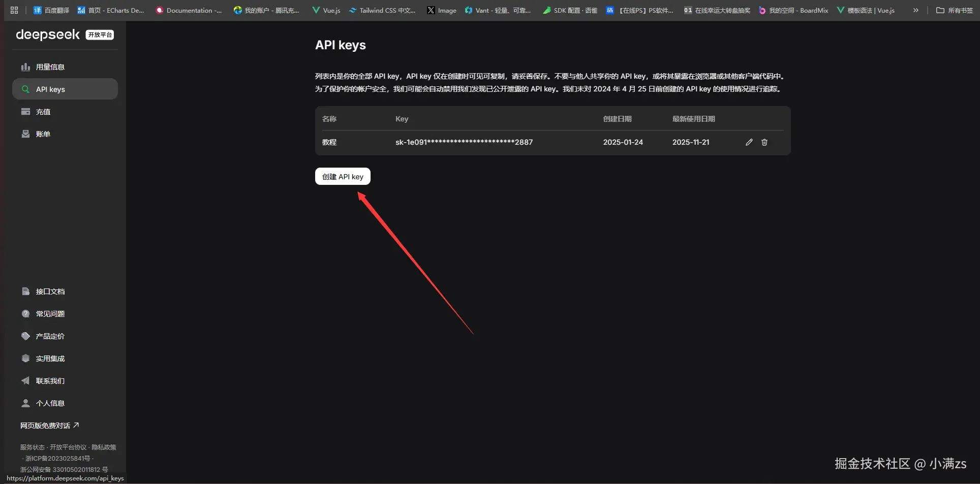Open the 用量信息 bar-chart icon in sidebar
The image size is (980, 484).
(x=25, y=67)
